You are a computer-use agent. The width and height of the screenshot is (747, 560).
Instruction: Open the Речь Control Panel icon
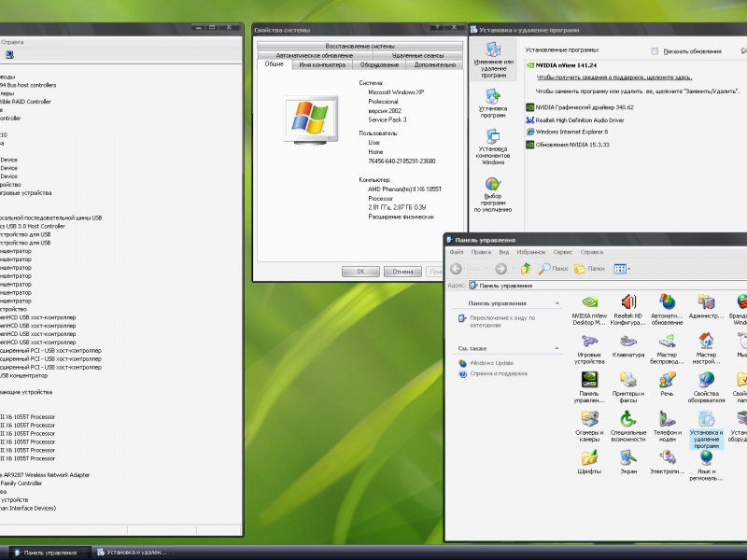coord(667,385)
